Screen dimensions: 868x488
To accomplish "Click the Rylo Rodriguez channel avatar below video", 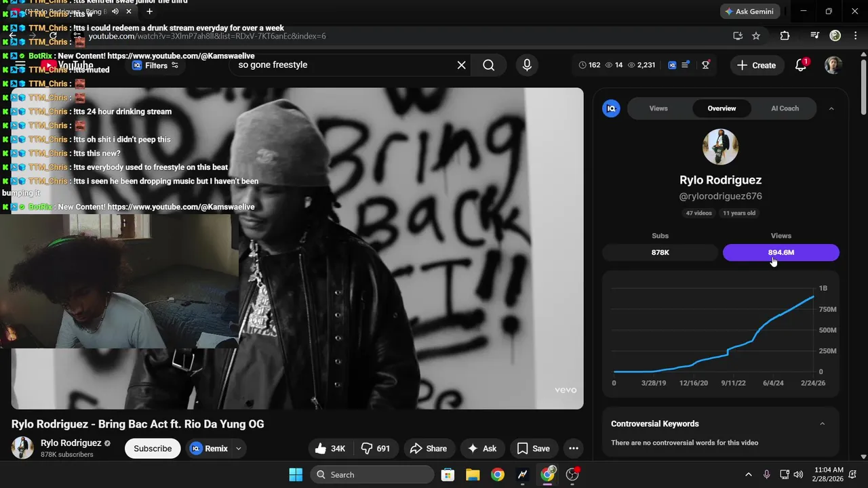I will 22,448.
